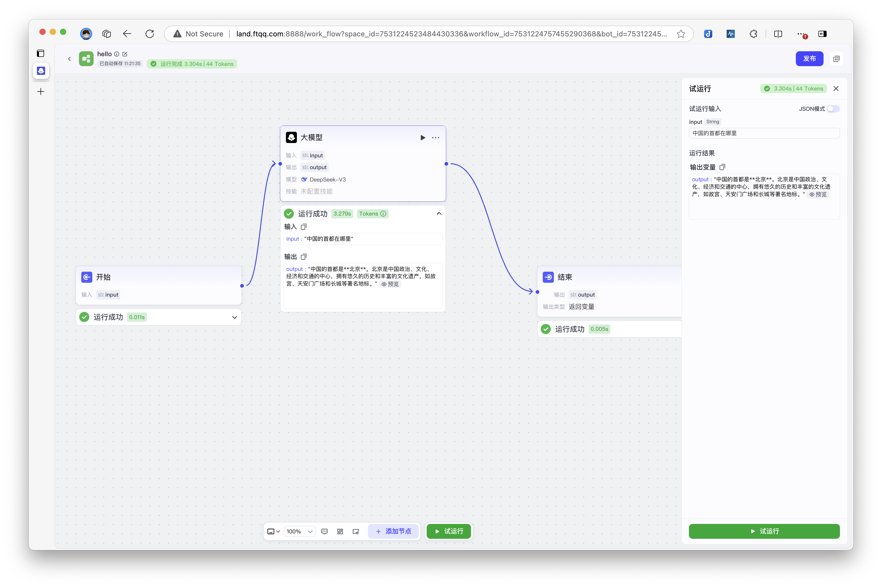Bookmark the page with the star icon

[x=681, y=34]
